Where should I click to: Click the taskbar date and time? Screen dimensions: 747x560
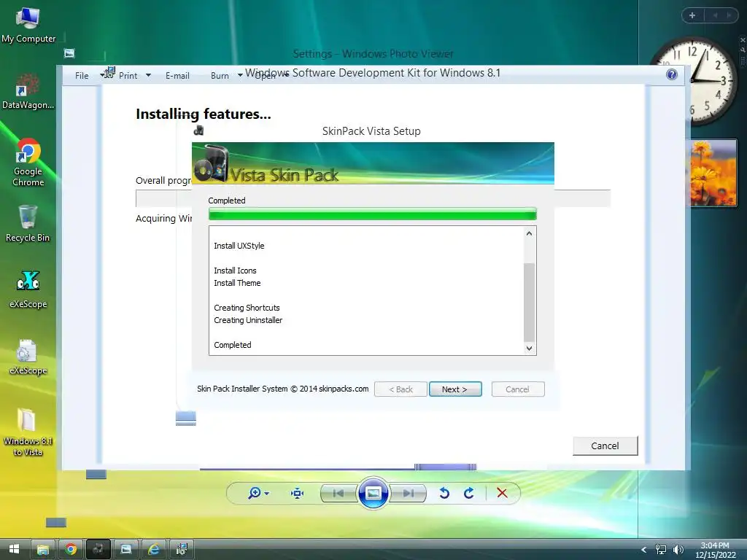tap(715, 550)
